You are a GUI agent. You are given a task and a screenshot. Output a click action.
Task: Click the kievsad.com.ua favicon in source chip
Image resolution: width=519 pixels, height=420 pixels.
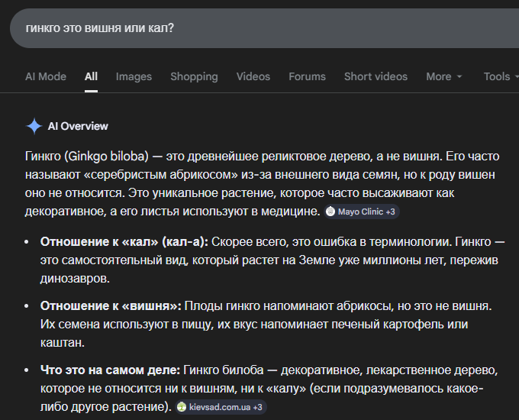pos(182,407)
